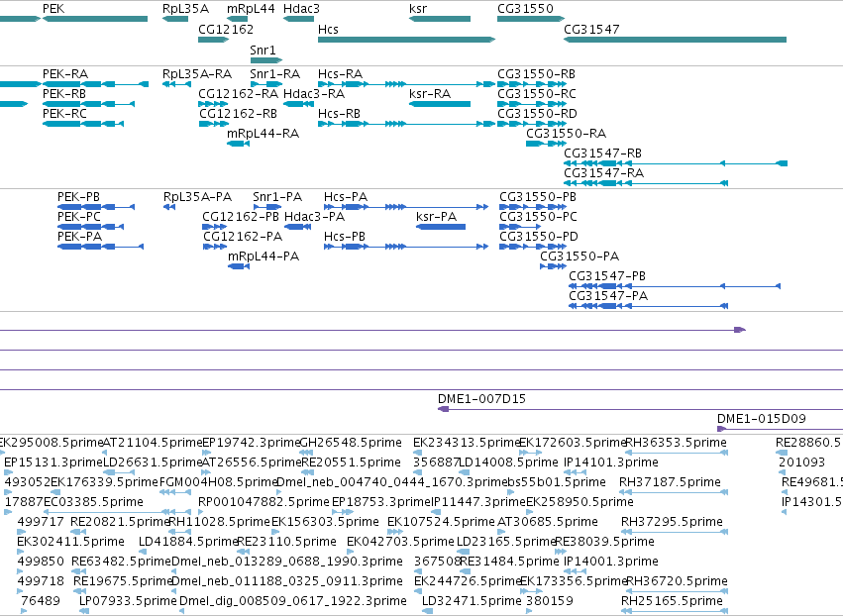Screen dimensions: 843x616
Task: Click the RpL35A-PA protein label
Action: pos(197,197)
